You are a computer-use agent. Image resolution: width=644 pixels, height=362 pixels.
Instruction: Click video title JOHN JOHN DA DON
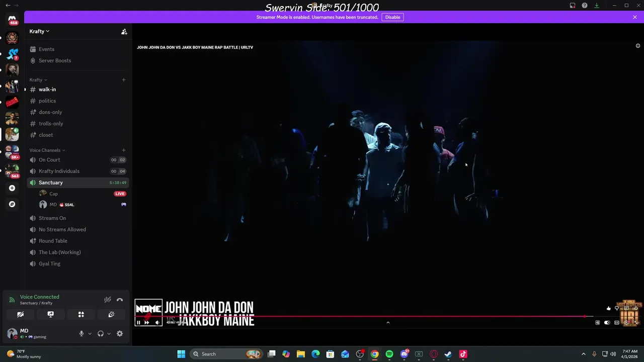click(x=195, y=47)
